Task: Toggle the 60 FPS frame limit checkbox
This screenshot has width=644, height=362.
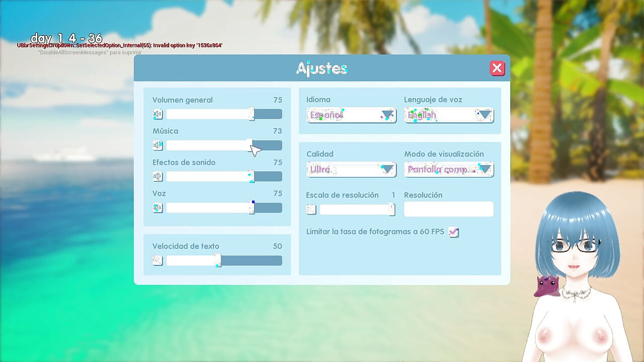Action: [x=453, y=232]
